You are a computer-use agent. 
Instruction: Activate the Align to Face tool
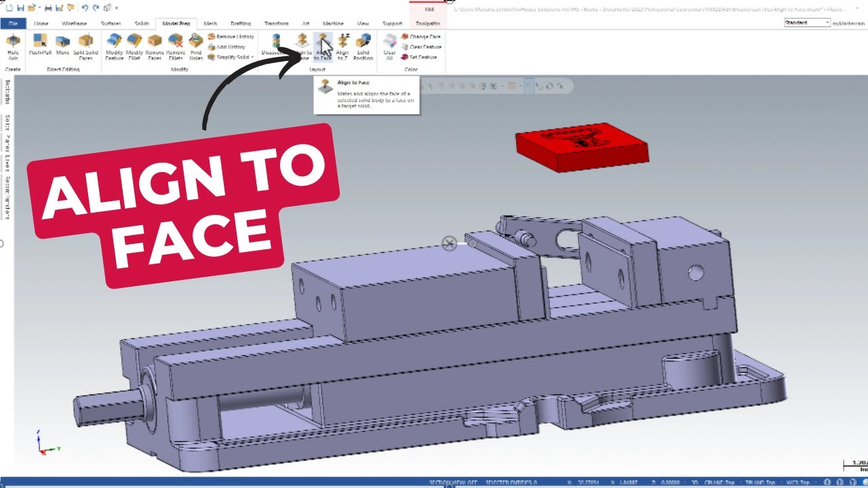(x=323, y=47)
